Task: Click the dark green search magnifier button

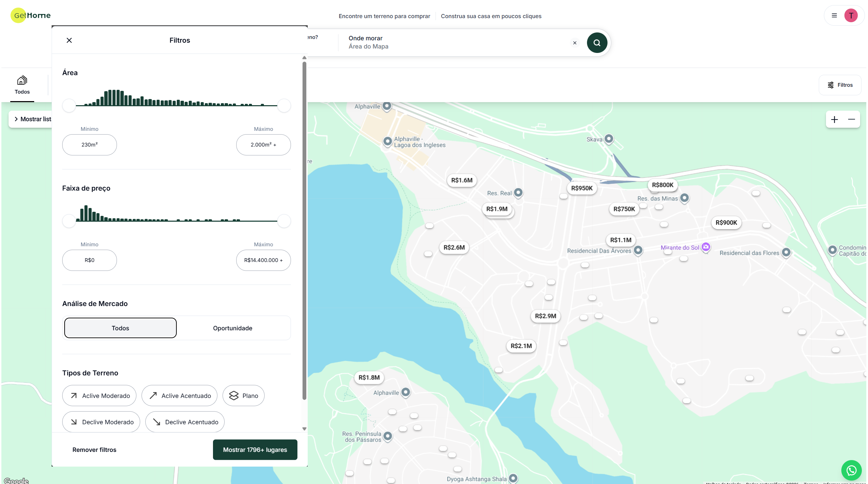Action: coord(597,43)
